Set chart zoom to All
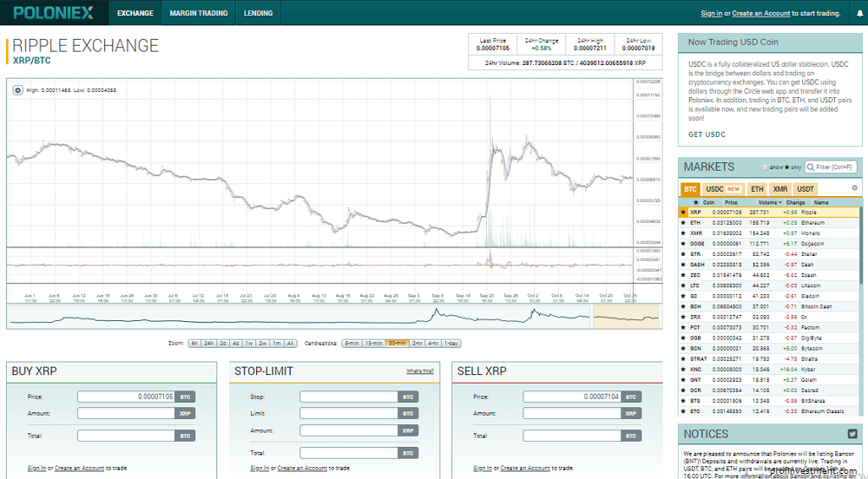This screenshot has width=868, height=479. (290, 344)
